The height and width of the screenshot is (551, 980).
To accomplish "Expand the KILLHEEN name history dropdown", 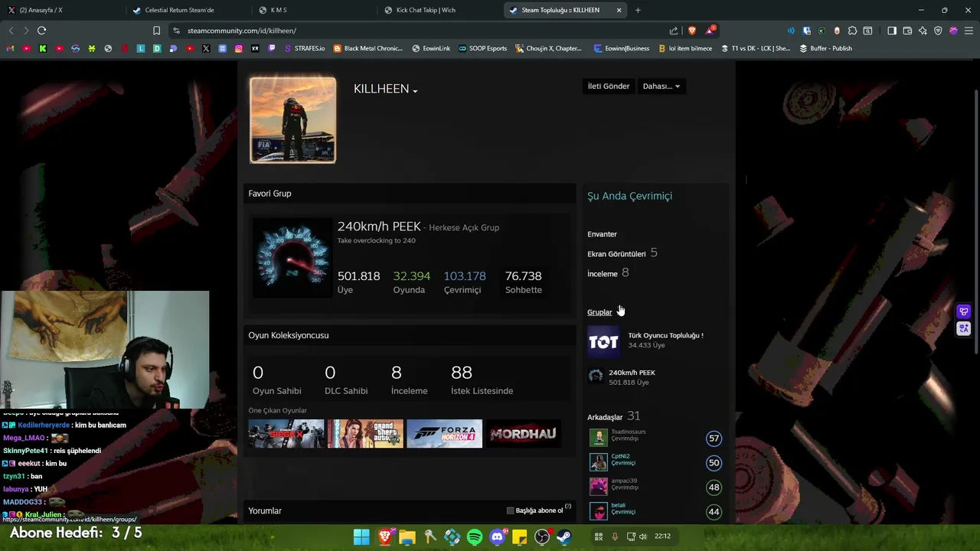I will (x=415, y=91).
